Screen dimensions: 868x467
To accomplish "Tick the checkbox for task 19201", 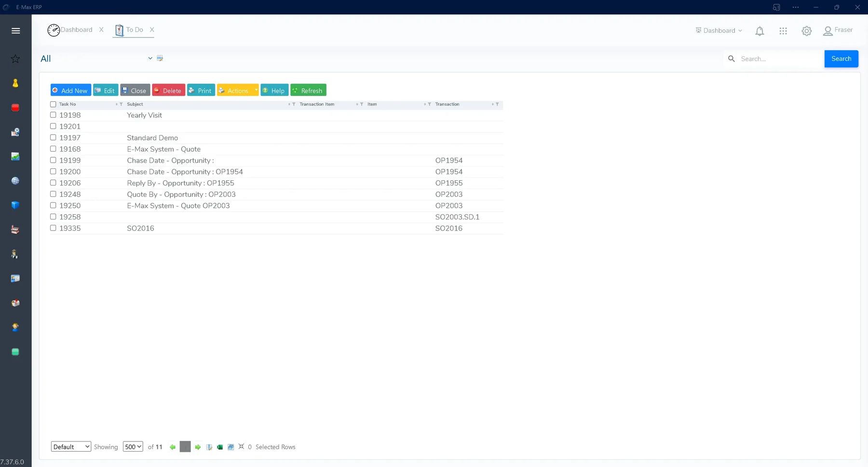I will coord(53,126).
